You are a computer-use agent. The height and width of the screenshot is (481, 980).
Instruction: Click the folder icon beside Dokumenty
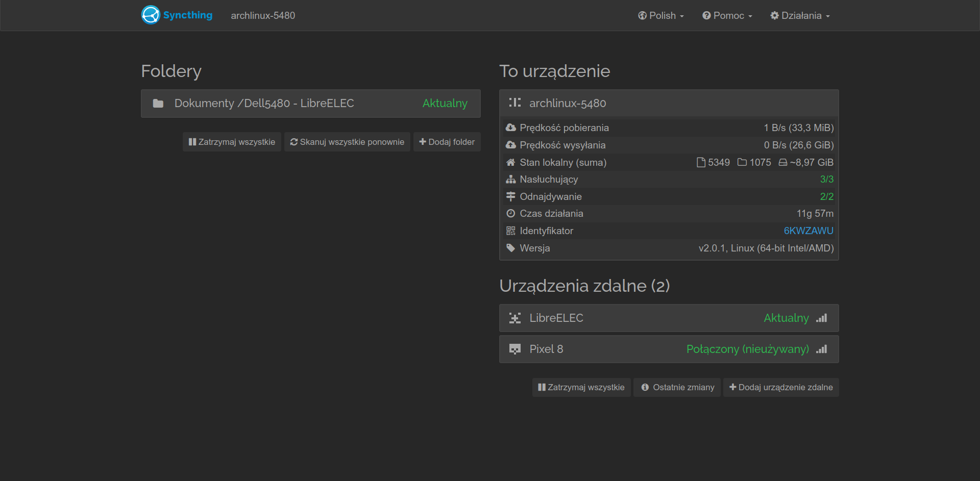coord(158,104)
